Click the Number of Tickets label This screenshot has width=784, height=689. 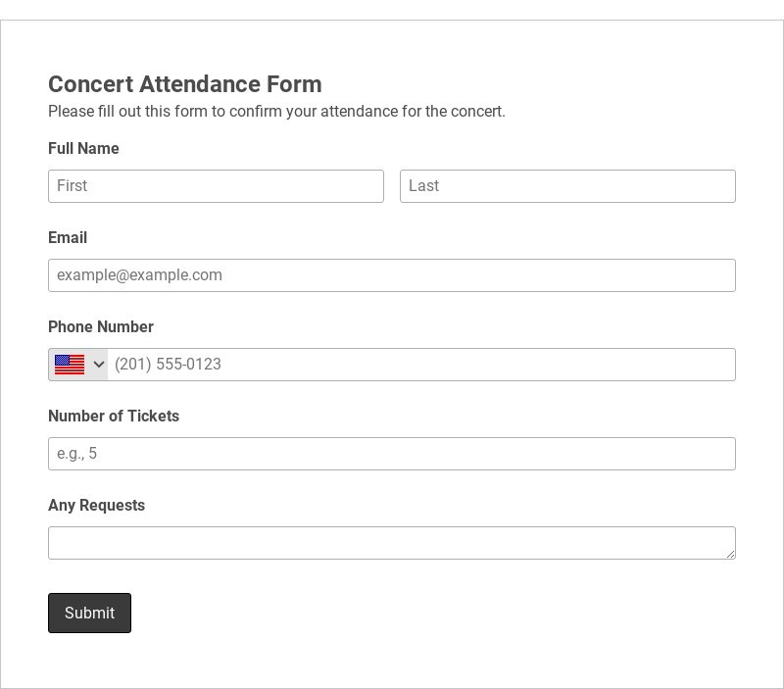click(x=114, y=416)
